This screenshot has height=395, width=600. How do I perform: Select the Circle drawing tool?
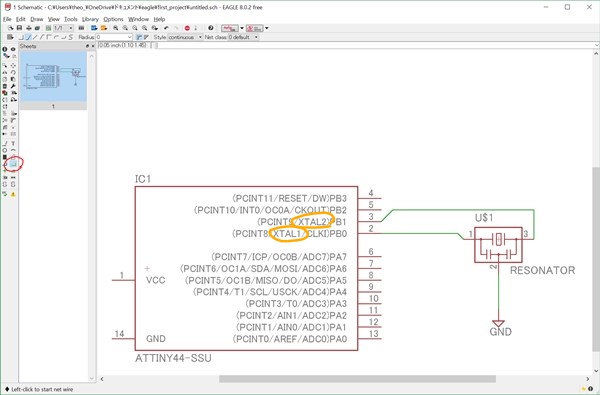point(5,150)
